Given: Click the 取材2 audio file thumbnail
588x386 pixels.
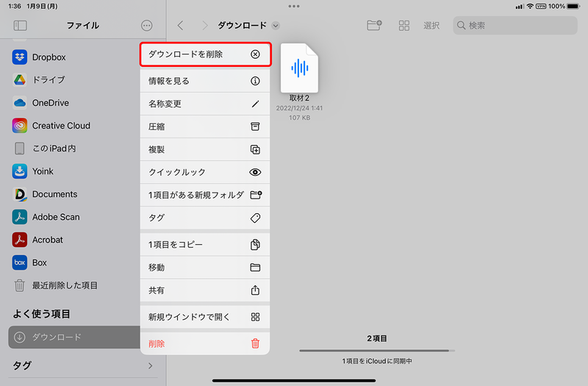Looking at the screenshot, I should pyautogui.click(x=299, y=68).
